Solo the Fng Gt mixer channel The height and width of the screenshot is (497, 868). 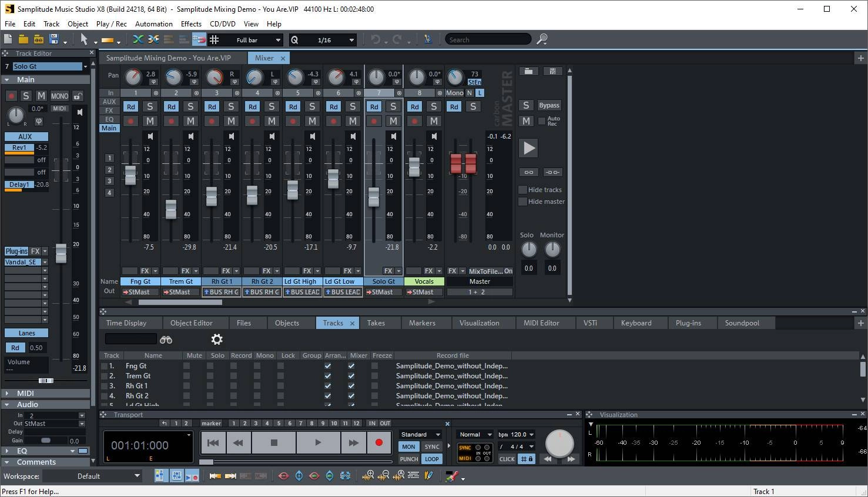(x=150, y=106)
